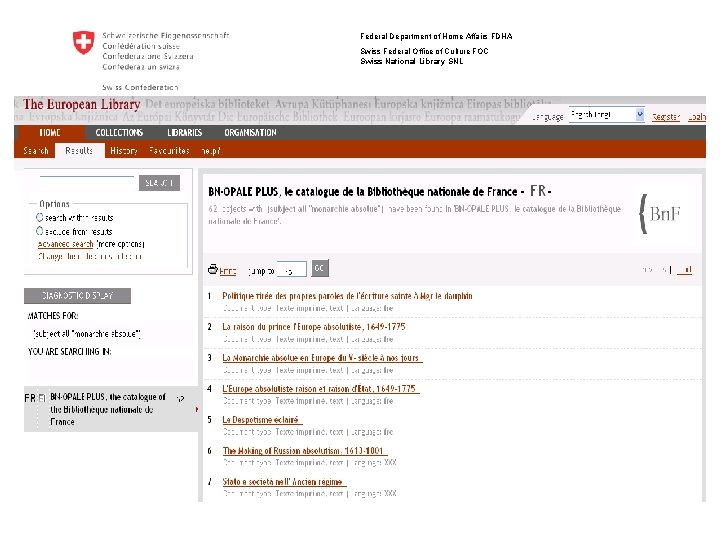
Task: Click the European Library banner title
Action: 82,104
